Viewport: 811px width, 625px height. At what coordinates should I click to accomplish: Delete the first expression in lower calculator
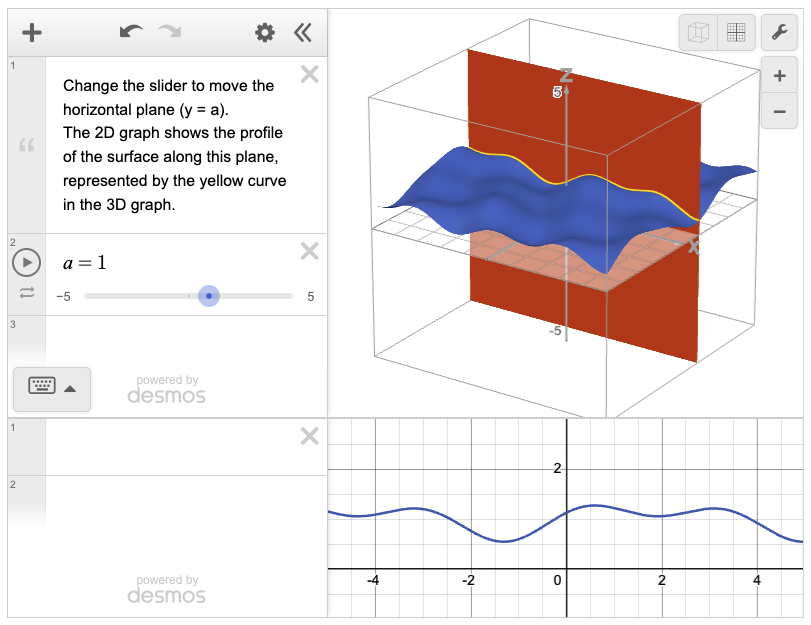[x=310, y=436]
